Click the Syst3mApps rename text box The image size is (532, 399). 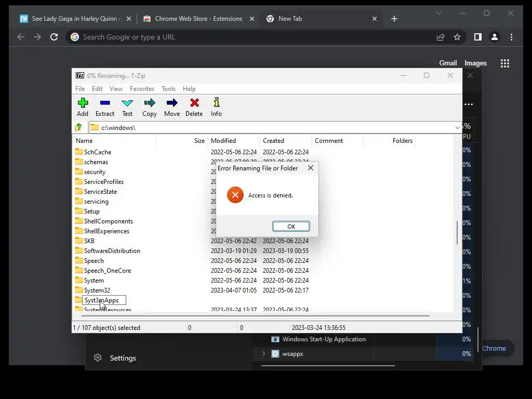104,300
